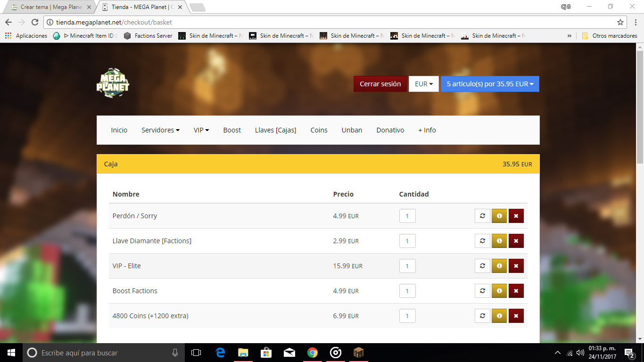644x362 pixels.
Task: Refresh quantity for Boost Factions row
Action: 482,291
